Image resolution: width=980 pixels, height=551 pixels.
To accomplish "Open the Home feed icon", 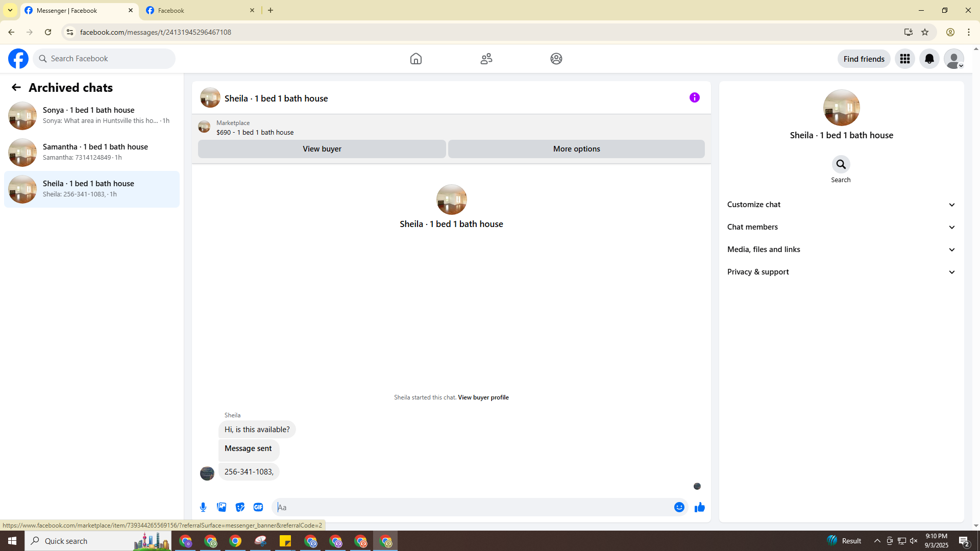I will click(416, 59).
